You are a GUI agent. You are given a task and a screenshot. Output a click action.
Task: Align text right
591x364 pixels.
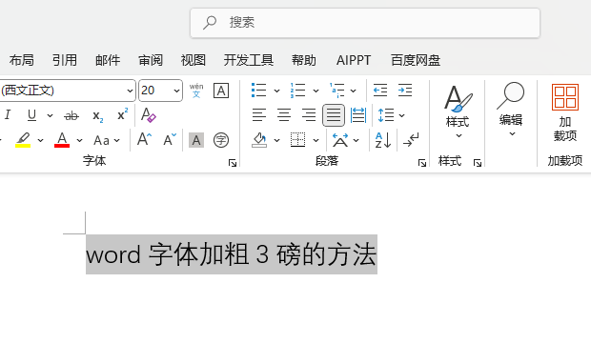(309, 115)
